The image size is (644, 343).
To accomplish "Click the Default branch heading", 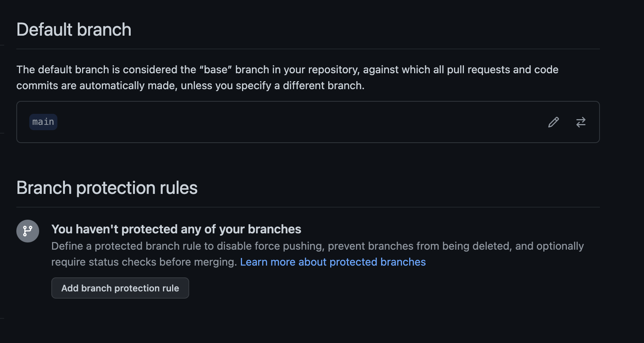I will pyautogui.click(x=74, y=30).
